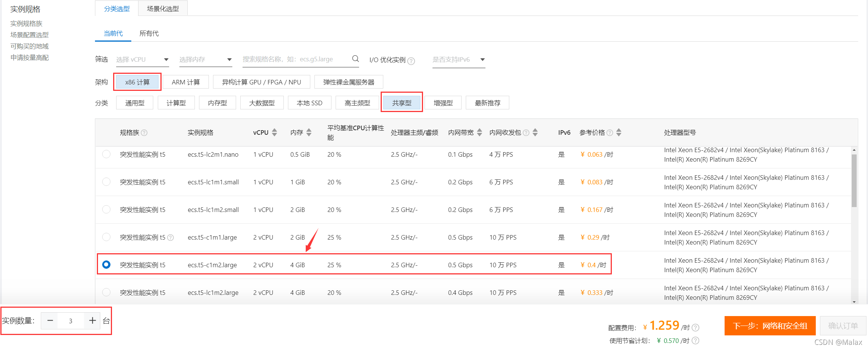The width and height of the screenshot is (868, 349).
Task: Click the 处理器型号 column header
Action: pos(680,132)
